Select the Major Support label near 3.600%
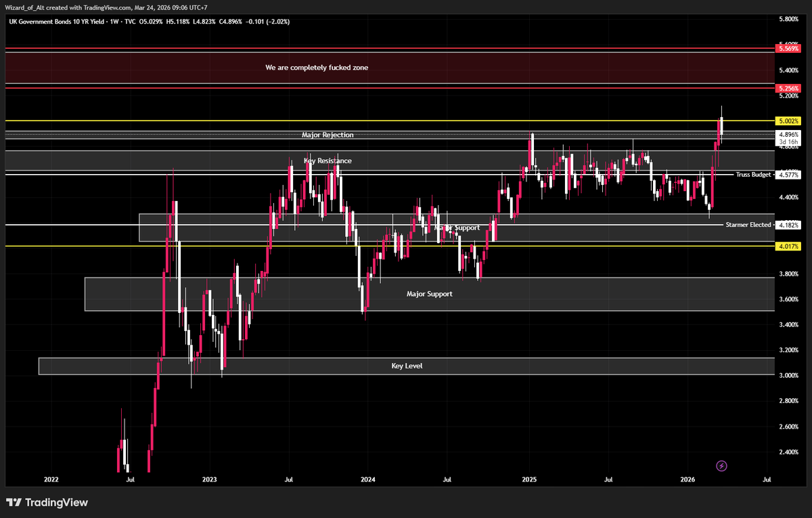The width and height of the screenshot is (812, 518). click(429, 294)
